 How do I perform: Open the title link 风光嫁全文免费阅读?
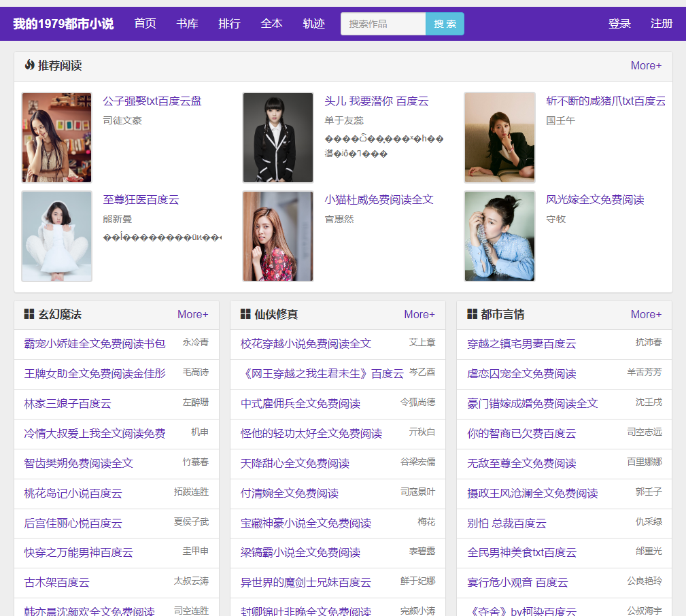[x=595, y=200]
